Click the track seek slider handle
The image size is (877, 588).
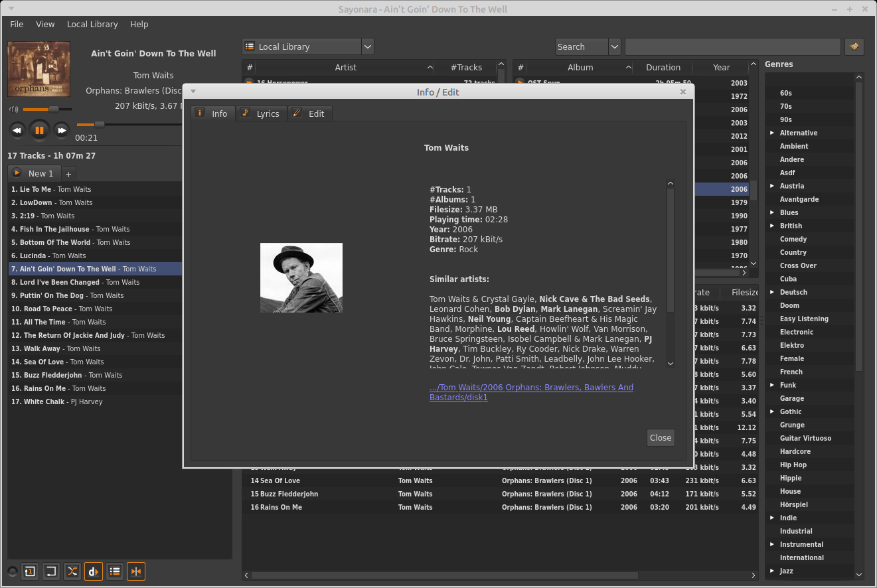pos(99,124)
